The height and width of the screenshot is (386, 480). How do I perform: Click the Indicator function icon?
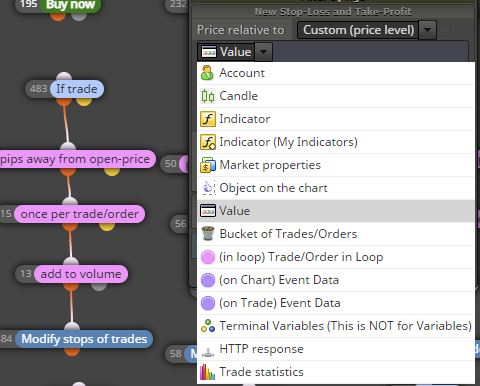point(208,119)
